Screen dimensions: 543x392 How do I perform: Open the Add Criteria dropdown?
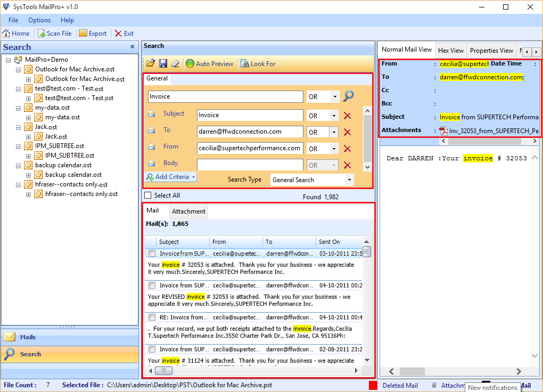point(171,177)
